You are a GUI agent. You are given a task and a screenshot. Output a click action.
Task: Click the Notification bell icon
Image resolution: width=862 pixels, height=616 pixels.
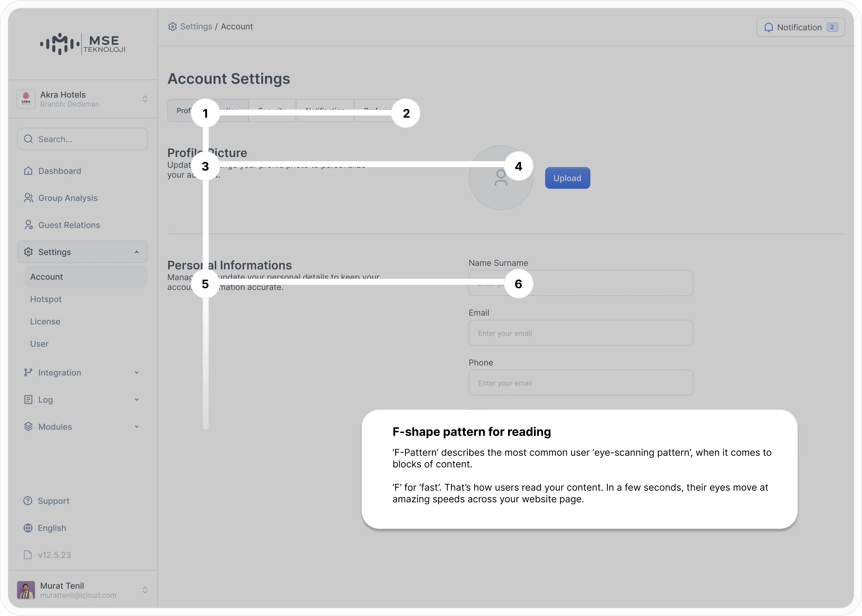(768, 27)
